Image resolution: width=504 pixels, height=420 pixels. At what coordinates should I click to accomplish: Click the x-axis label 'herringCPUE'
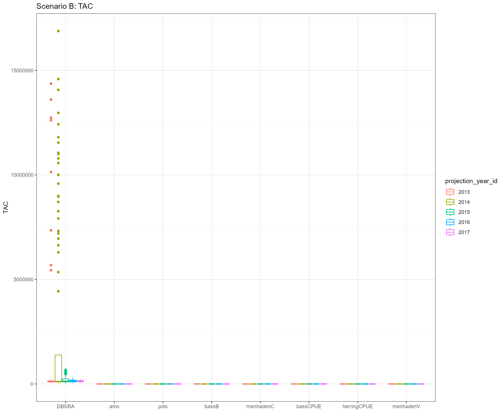click(x=358, y=407)
